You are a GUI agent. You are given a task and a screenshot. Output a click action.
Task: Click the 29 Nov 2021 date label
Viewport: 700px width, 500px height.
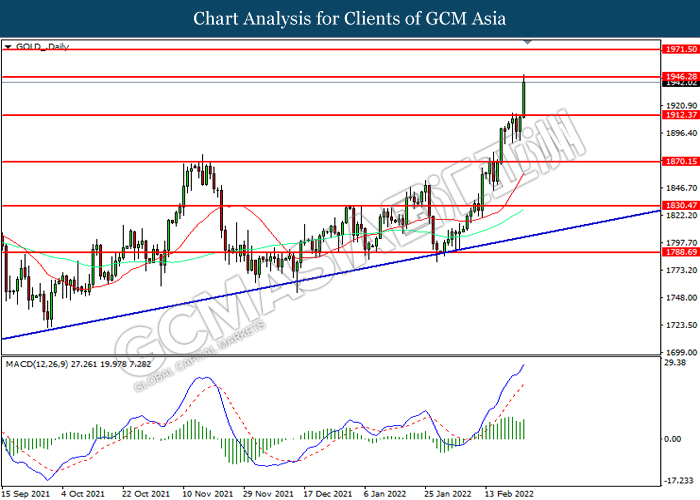(268, 494)
